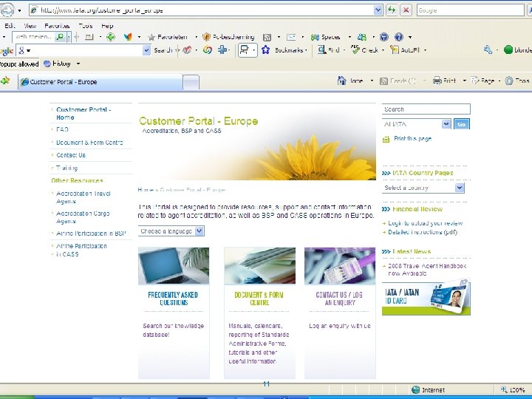
Task: Open the View menu
Action: point(30,26)
